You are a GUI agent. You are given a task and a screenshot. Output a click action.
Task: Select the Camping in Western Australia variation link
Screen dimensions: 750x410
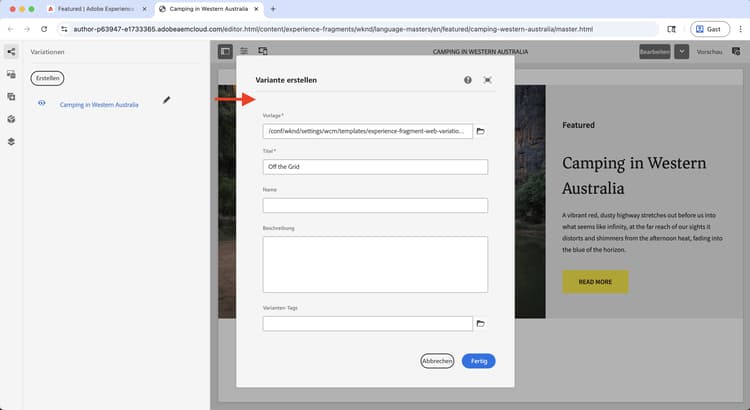[x=99, y=105]
